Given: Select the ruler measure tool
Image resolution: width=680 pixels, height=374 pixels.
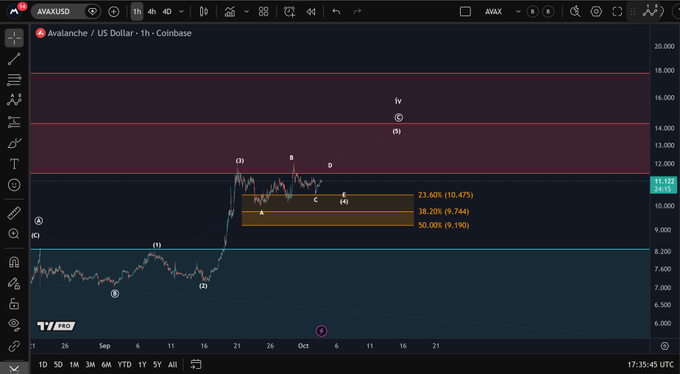Looking at the screenshot, I should 14,213.
